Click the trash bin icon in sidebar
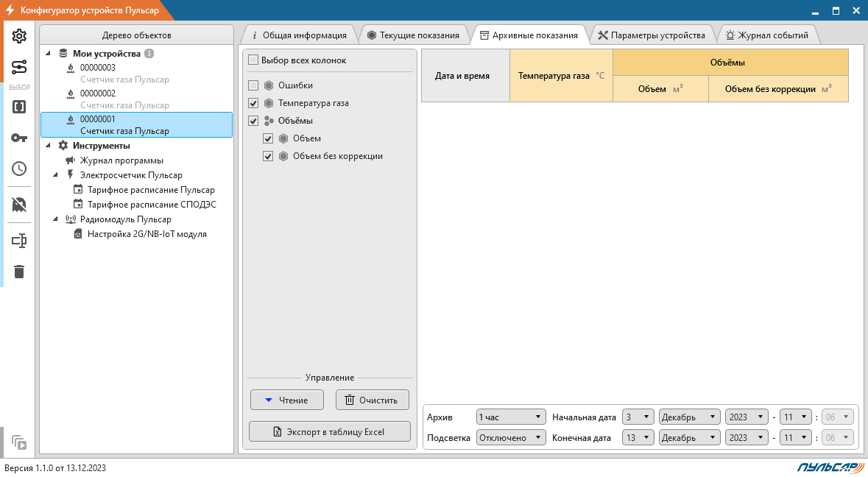The width and height of the screenshot is (868, 477). coord(19,272)
